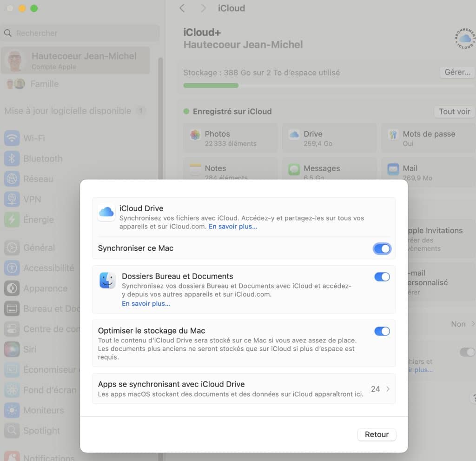Disable the Synchroniser ce Mac switch
Viewport: 476px width, 461px height.
(x=382, y=248)
